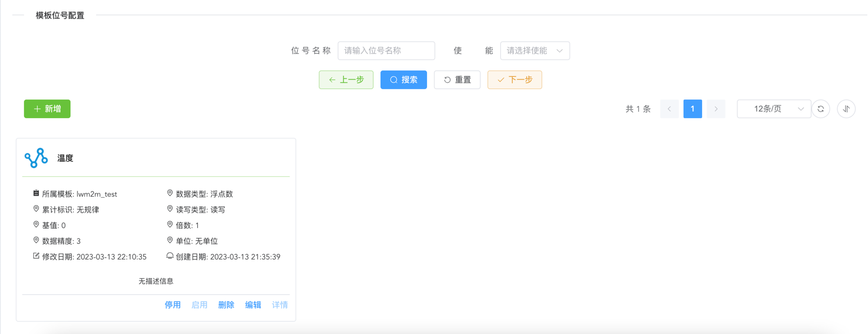
Task: Go back with the 上一步 button
Action: [346, 80]
